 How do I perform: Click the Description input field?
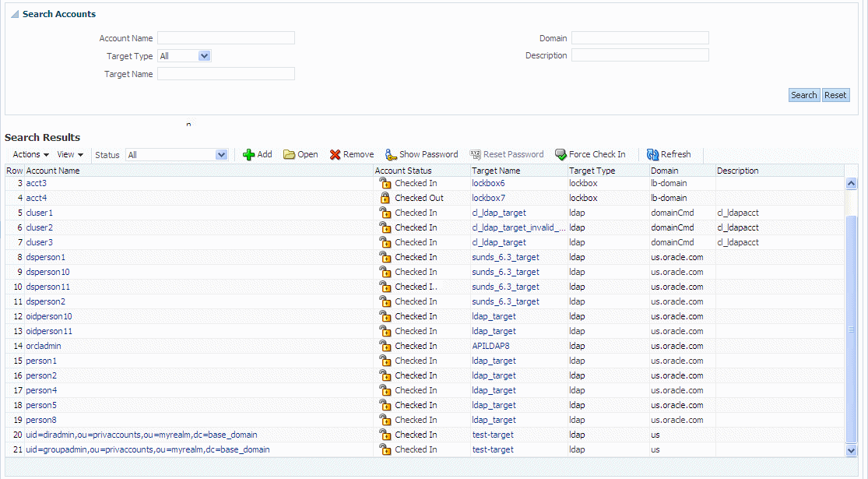(640, 55)
